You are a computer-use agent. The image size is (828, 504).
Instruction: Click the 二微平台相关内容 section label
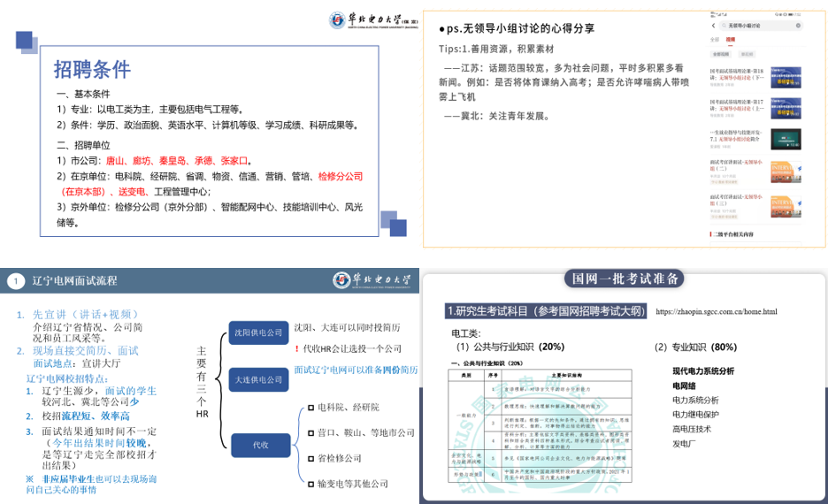pyautogui.click(x=732, y=234)
